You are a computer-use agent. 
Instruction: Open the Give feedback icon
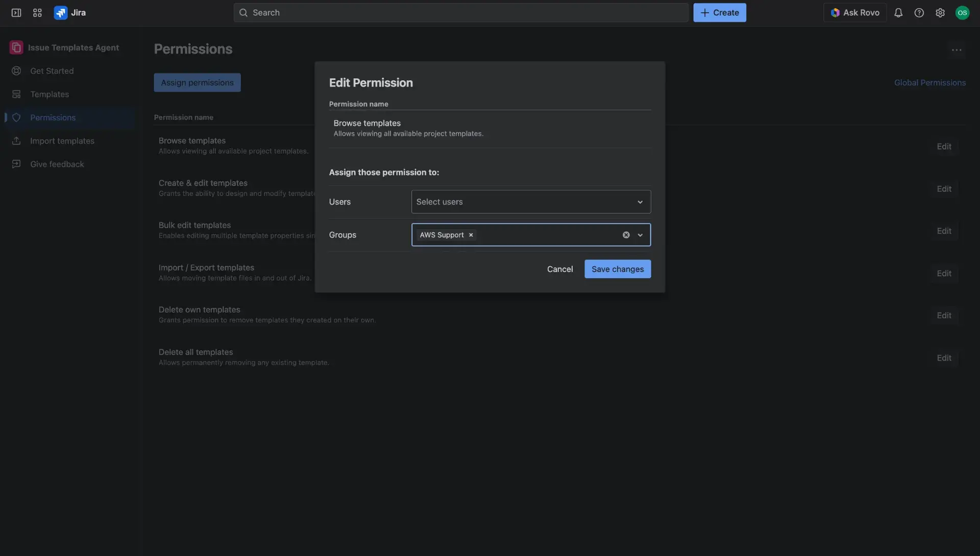[17, 164]
